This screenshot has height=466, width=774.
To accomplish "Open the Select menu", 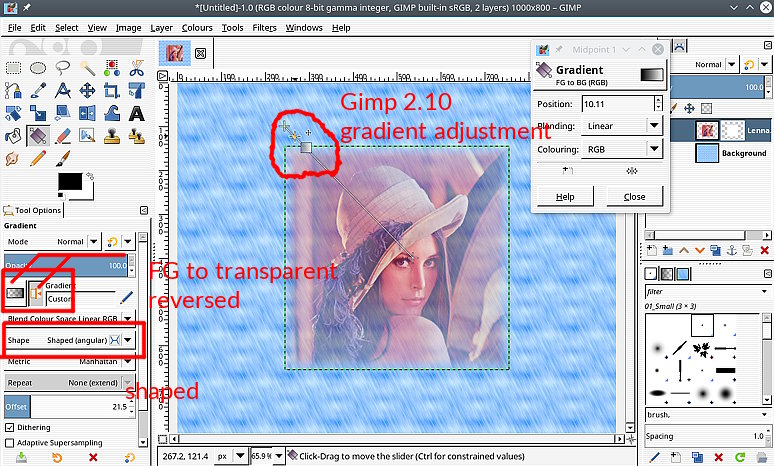I will 67,28.
